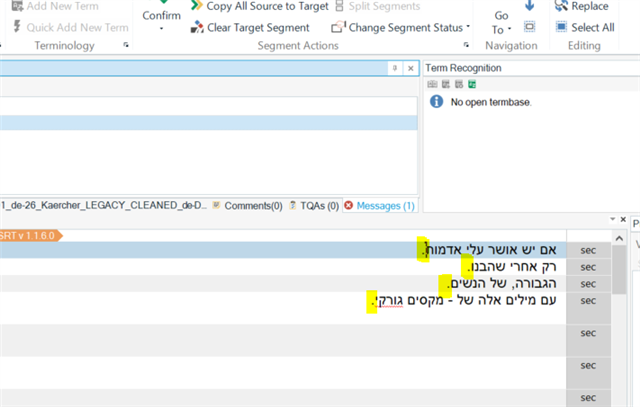Switch to the TQAs (0) tab
The height and width of the screenshot is (407, 640).
[314, 206]
